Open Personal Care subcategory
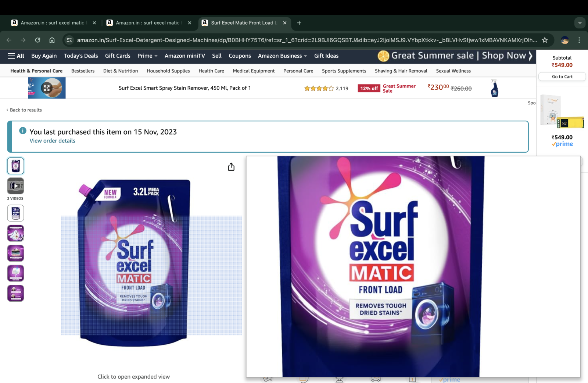The width and height of the screenshot is (588, 383). 298,71
